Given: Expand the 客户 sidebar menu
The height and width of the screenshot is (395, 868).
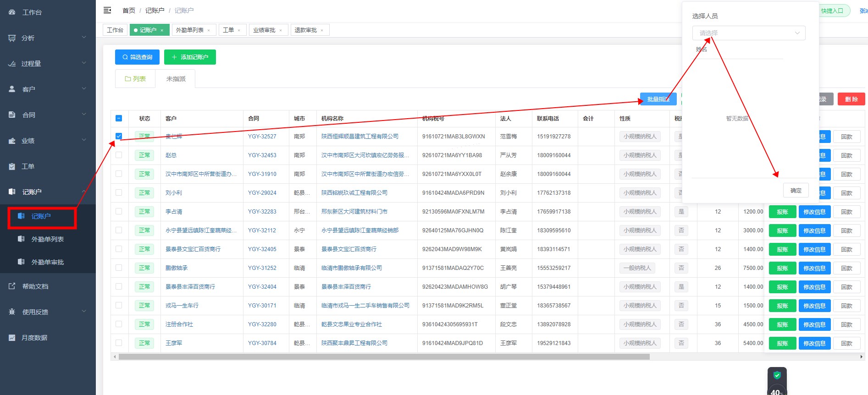Looking at the screenshot, I should 48,89.
